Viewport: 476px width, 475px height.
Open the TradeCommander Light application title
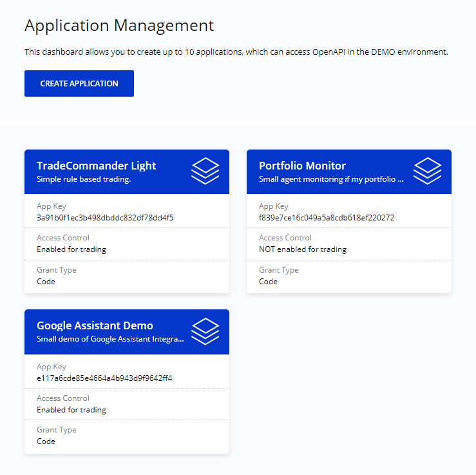tap(96, 166)
